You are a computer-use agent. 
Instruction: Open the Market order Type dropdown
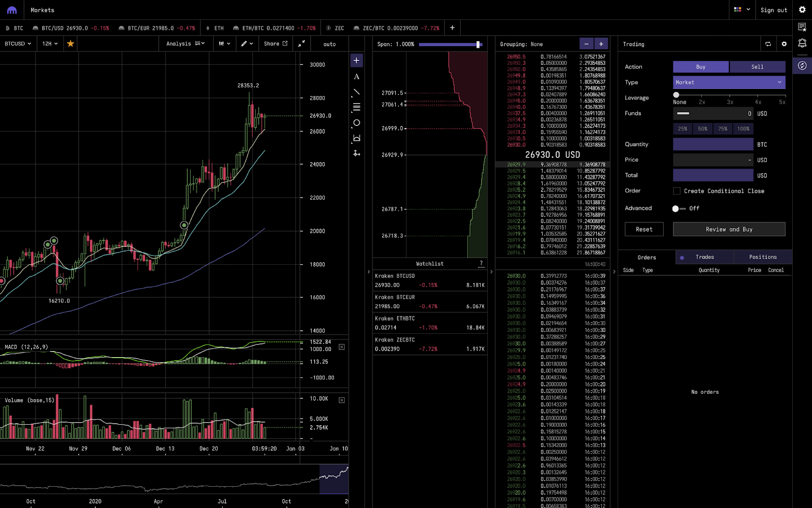[x=729, y=82]
